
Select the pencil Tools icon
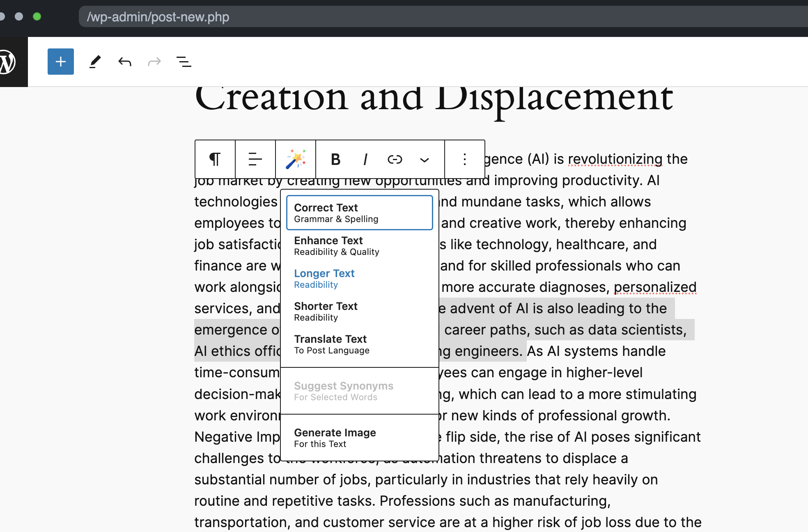point(95,62)
